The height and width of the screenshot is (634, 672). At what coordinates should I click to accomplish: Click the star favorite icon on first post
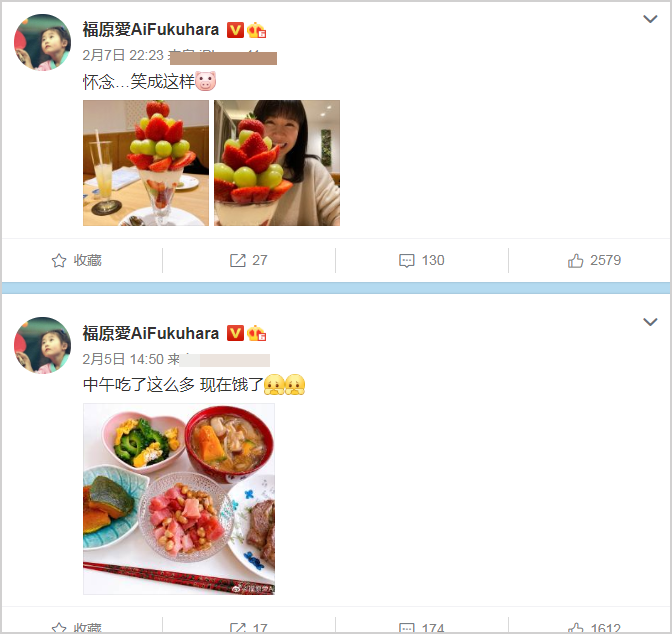click(x=59, y=261)
